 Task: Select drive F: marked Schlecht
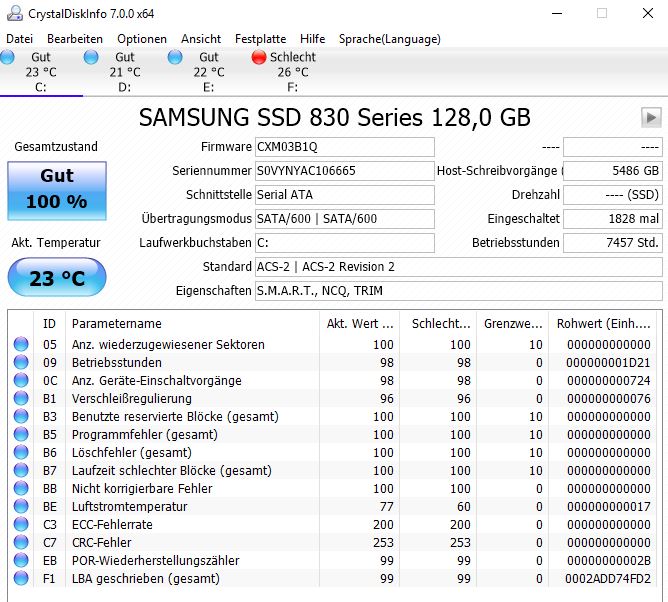click(x=293, y=72)
